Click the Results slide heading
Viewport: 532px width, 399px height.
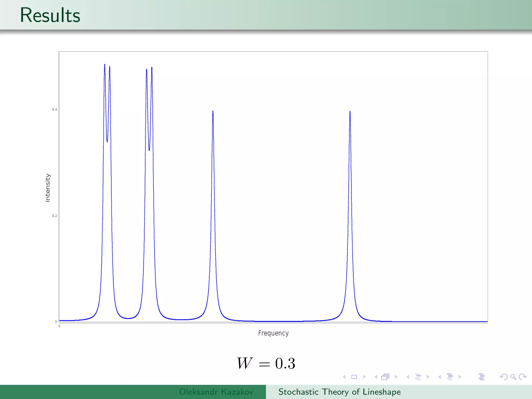click(50, 15)
